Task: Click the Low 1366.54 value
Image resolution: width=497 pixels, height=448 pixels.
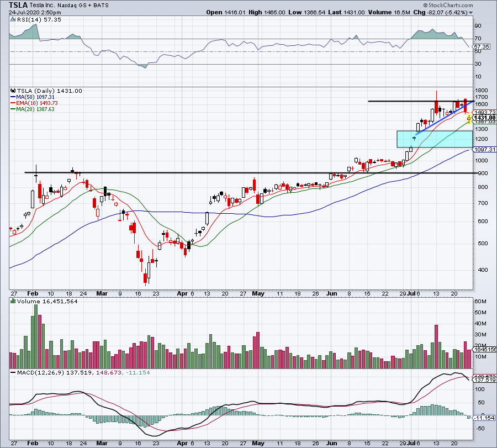Action: tap(307, 12)
